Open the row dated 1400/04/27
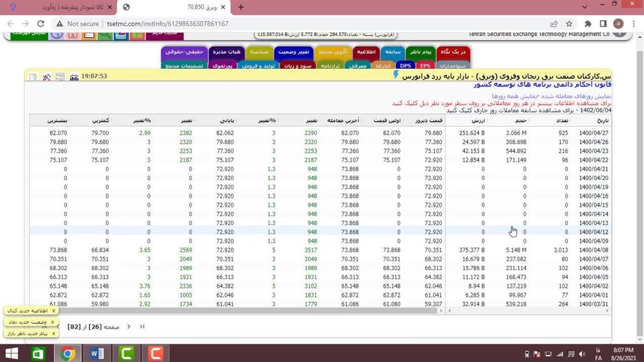 (594, 133)
